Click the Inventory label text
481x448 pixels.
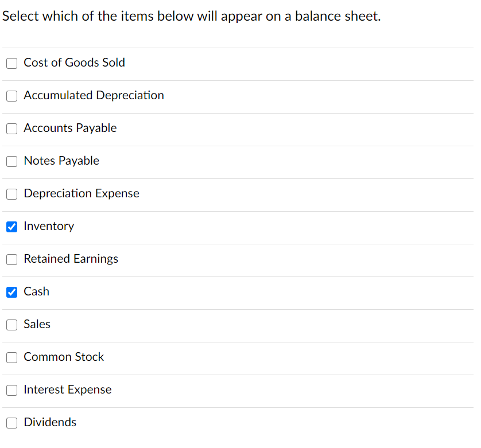pyautogui.click(x=49, y=226)
